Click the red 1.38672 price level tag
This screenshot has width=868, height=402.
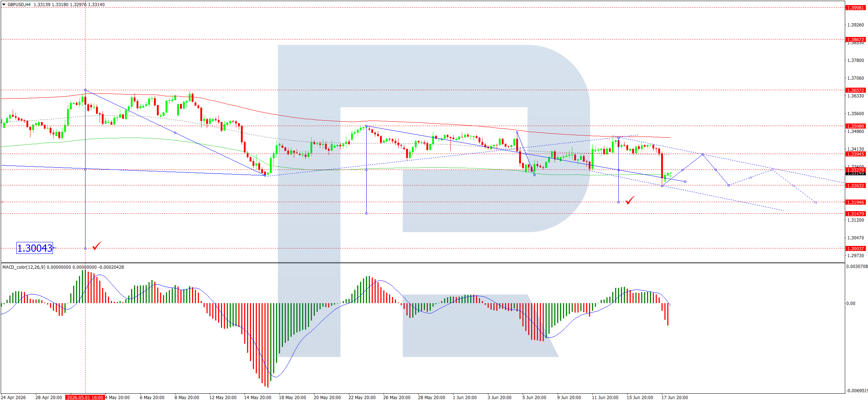pos(855,39)
